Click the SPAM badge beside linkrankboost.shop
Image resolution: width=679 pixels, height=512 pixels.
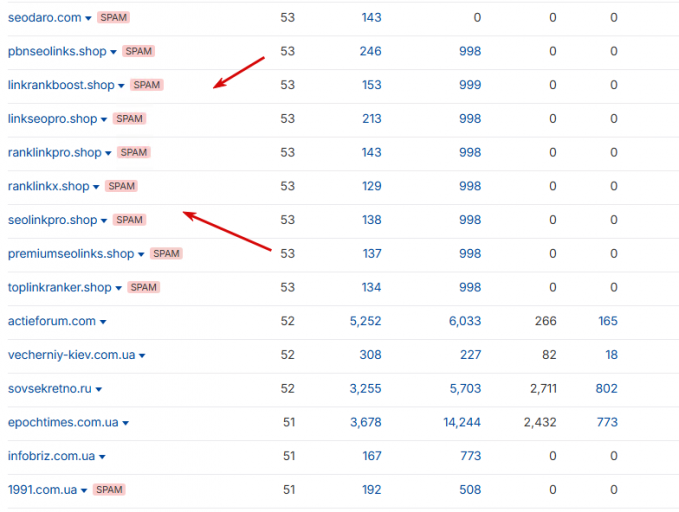(x=147, y=85)
